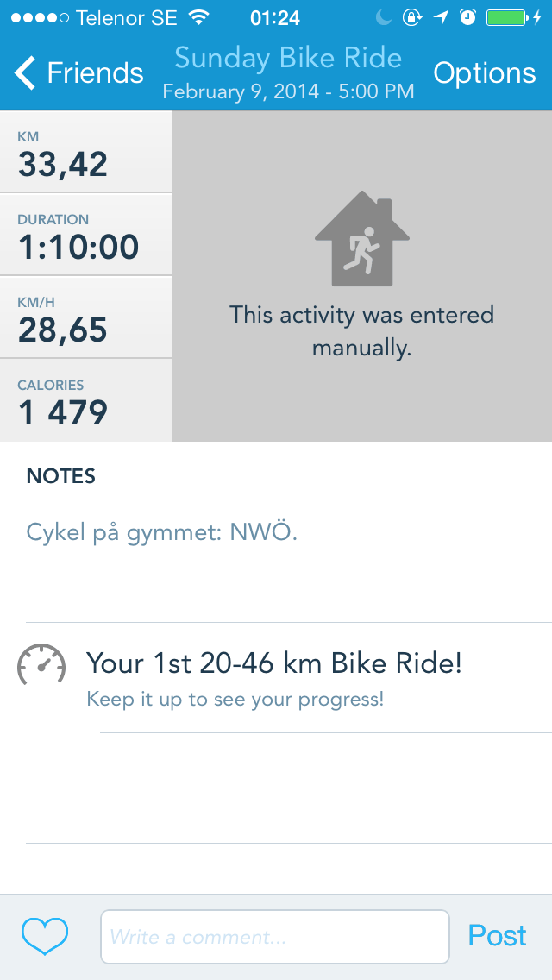This screenshot has height=980, width=552.
Task: Tap the CALORIES stat showing 1 479
Action: pyautogui.click(x=86, y=399)
